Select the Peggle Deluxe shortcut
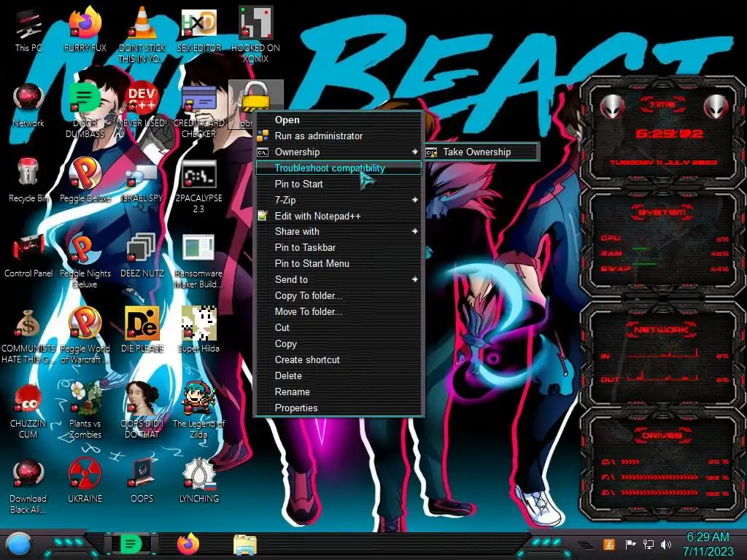 click(x=85, y=180)
